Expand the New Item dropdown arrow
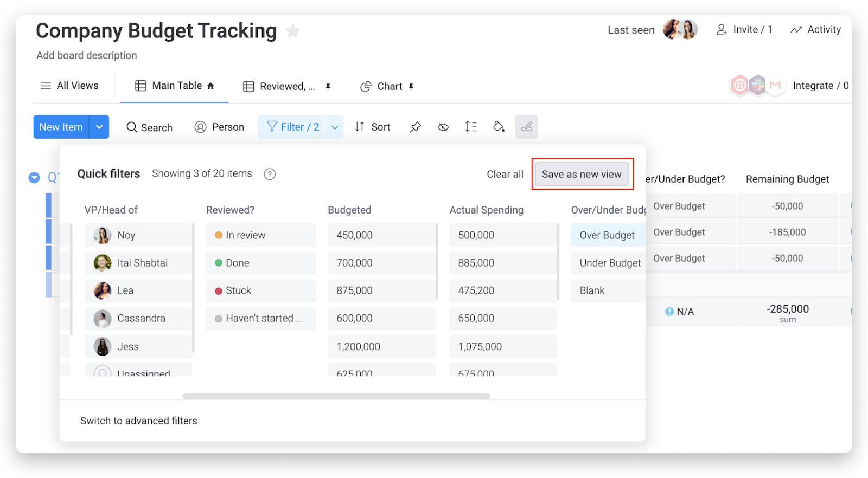 click(99, 127)
